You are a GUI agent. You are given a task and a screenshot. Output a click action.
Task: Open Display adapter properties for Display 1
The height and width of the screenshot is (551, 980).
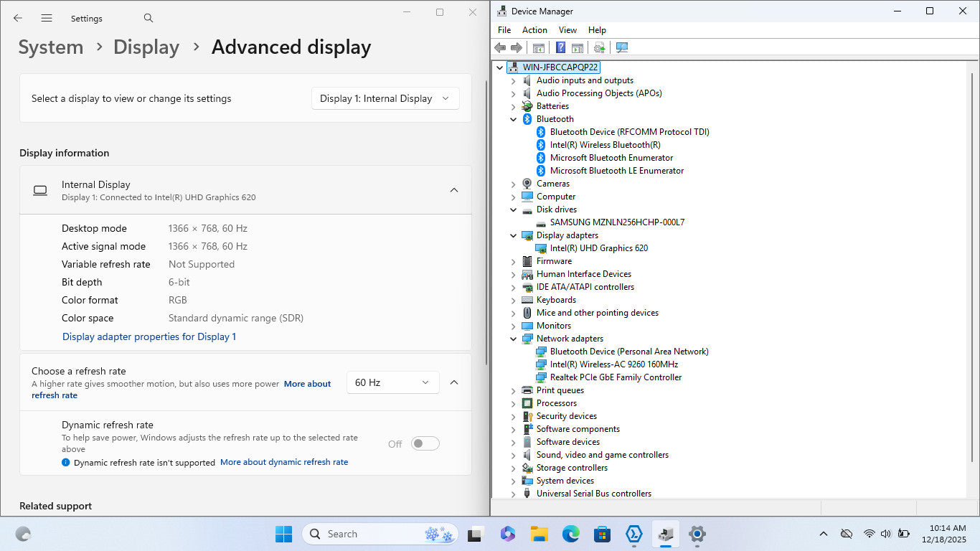149,336
